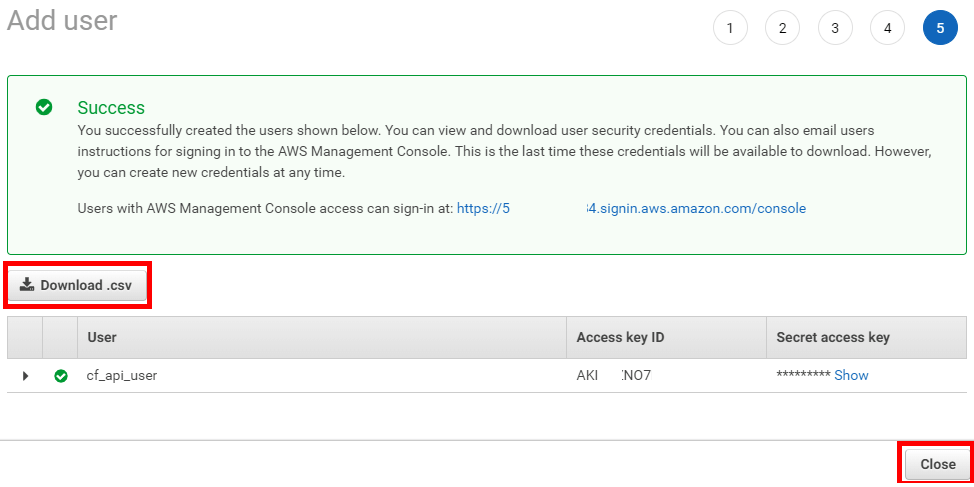The width and height of the screenshot is (974, 487).
Task: Show the secret access key
Action: 851,375
